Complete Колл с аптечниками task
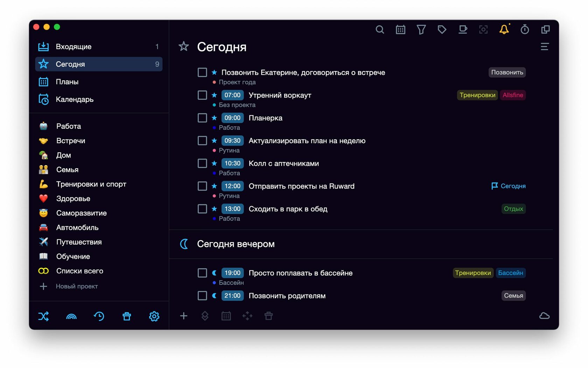Viewport: 588px width, 368px height. [202, 163]
